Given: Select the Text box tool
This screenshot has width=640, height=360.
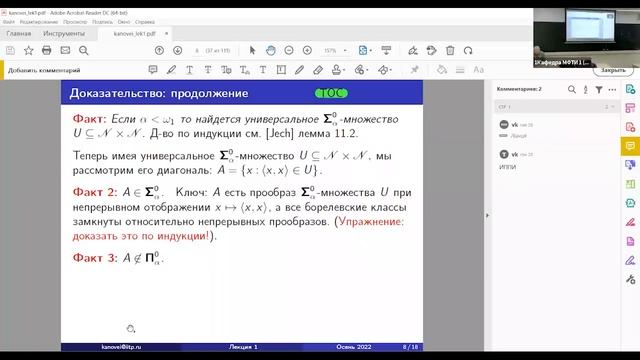Looking at the screenshot, I should [x=281, y=70].
